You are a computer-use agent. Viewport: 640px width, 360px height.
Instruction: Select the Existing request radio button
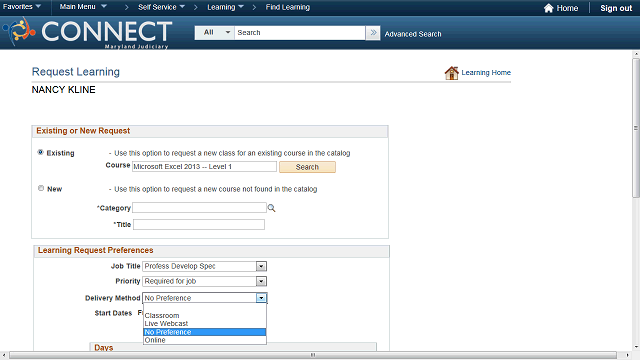tap(40, 152)
